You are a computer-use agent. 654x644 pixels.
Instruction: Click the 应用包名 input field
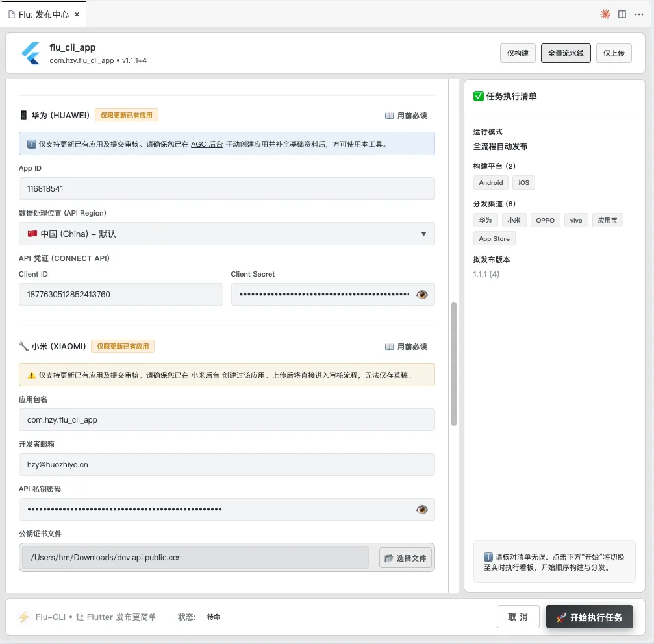point(227,420)
